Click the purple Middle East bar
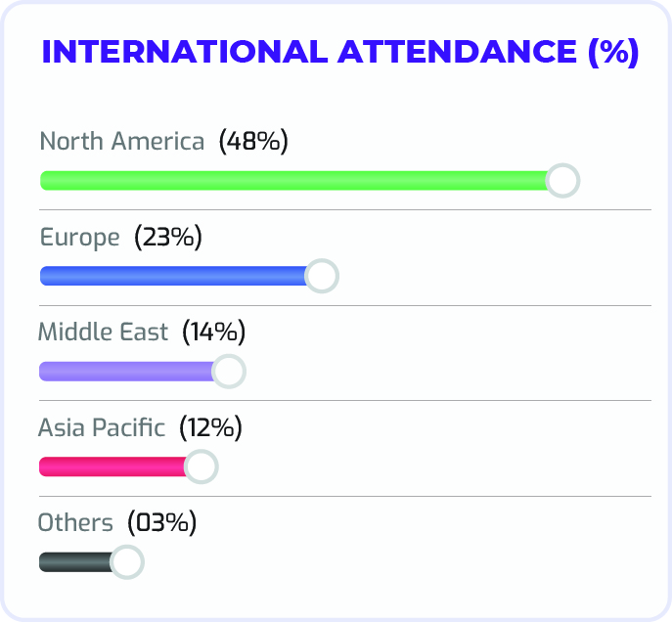Viewport: 672px width, 622px height. click(x=126, y=372)
